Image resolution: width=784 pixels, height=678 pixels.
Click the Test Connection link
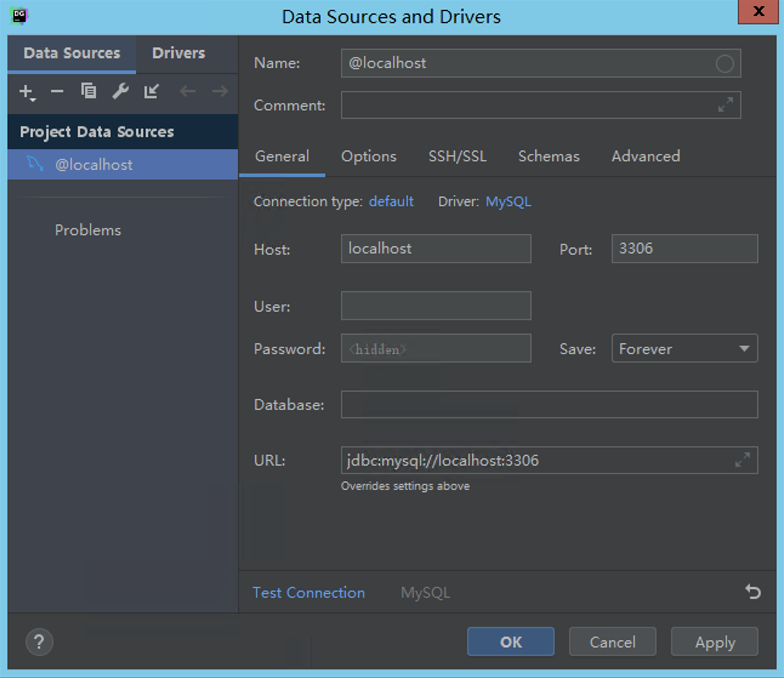pyautogui.click(x=308, y=592)
